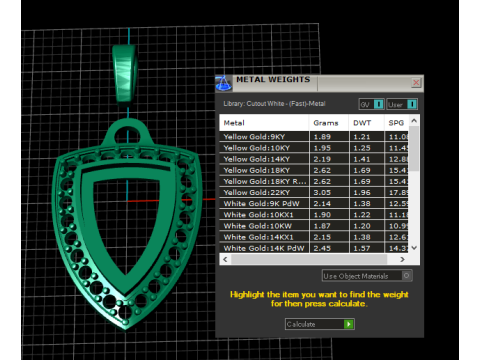Select the White Gold:10KX1 row
This screenshot has width=480, height=360.
tap(314, 215)
